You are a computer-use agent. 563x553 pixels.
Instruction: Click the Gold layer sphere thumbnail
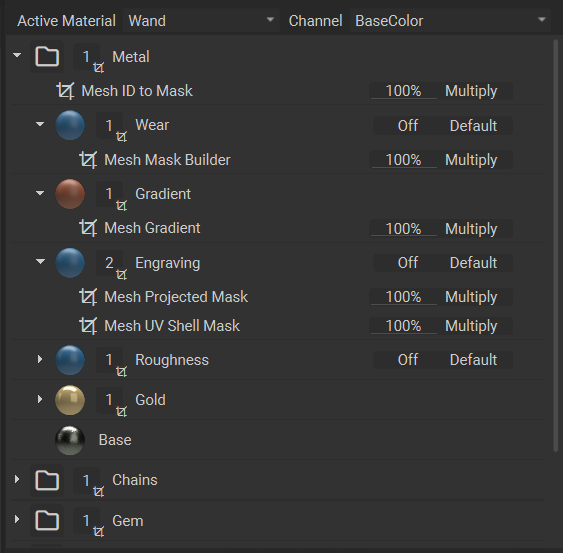click(70, 400)
